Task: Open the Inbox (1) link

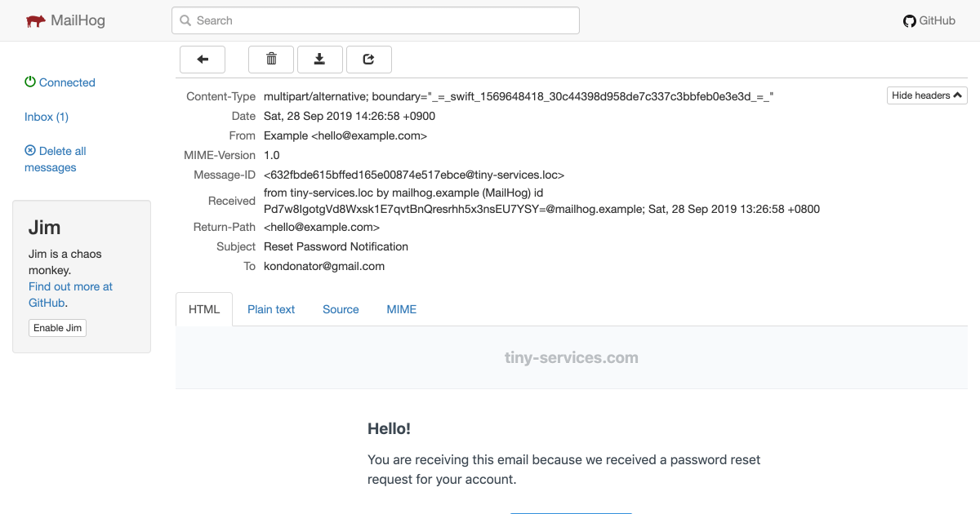Action: pos(46,117)
